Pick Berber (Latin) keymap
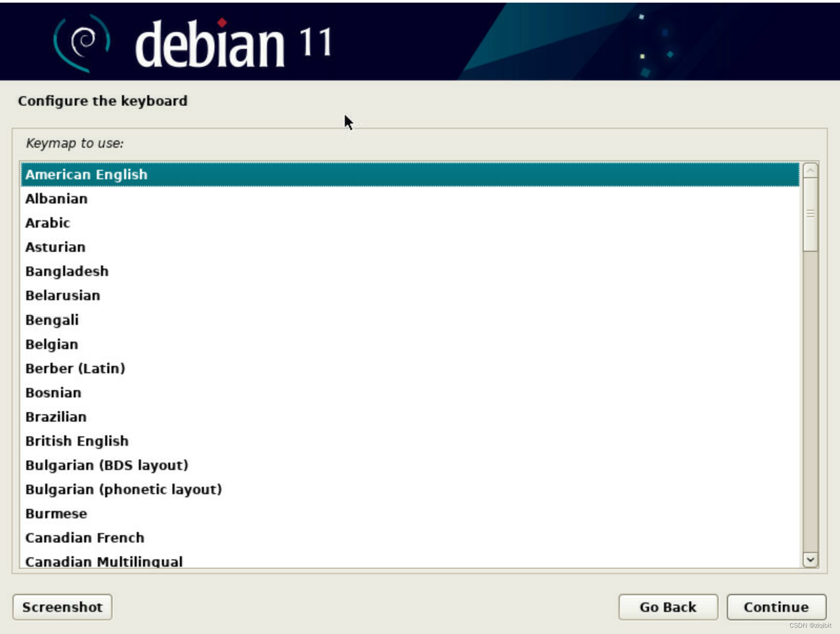840x634 pixels. click(x=75, y=369)
